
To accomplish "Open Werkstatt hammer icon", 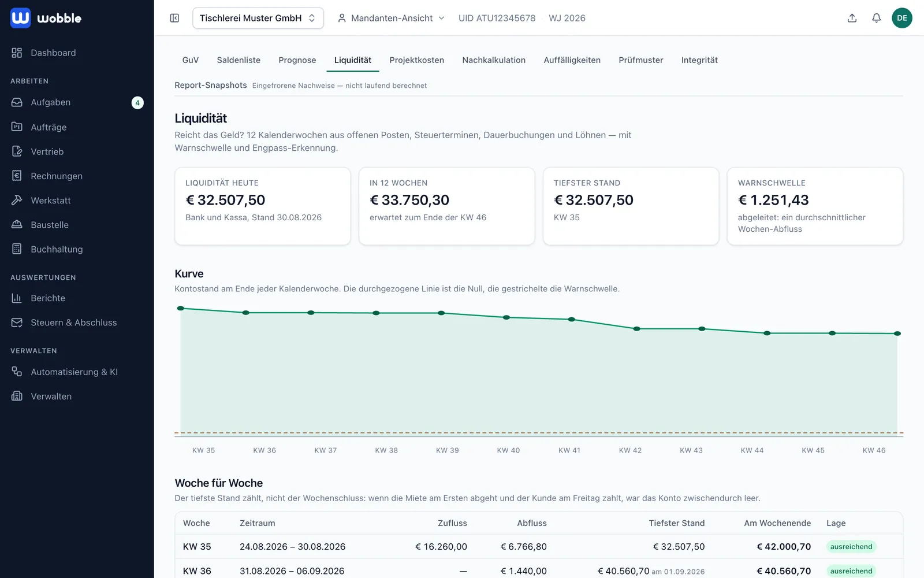I will [17, 200].
